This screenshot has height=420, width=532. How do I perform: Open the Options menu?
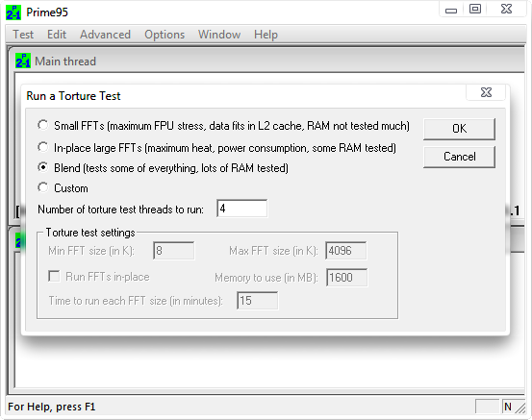tap(165, 35)
